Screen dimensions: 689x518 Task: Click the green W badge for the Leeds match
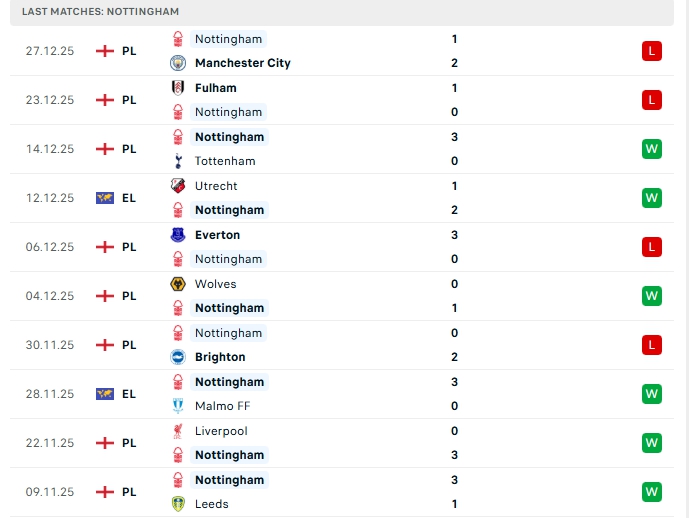point(652,492)
